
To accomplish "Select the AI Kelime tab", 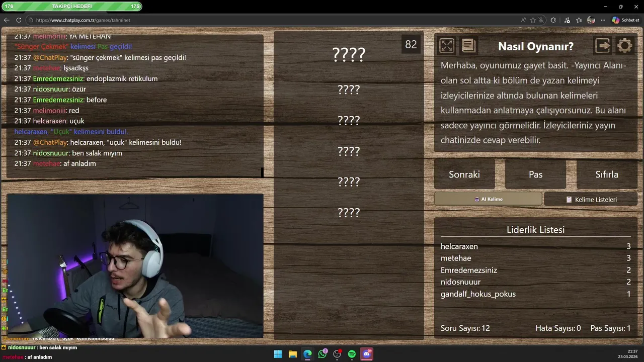I will [488, 199].
